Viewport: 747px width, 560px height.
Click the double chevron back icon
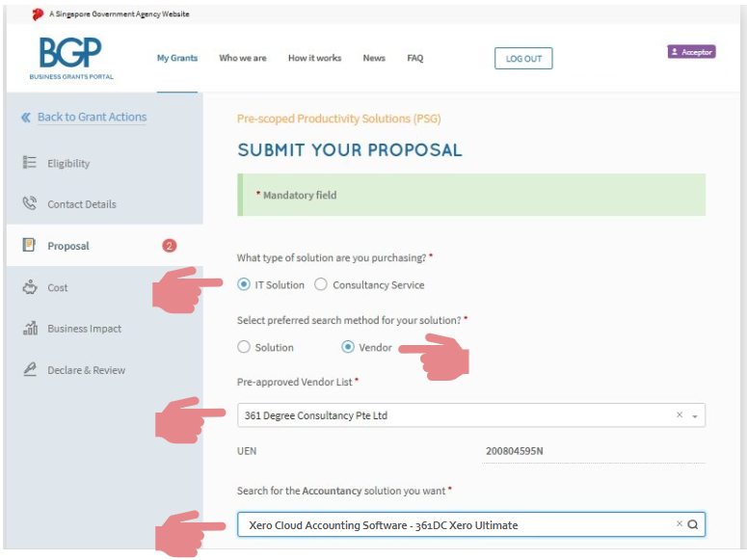pyautogui.click(x=26, y=118)
